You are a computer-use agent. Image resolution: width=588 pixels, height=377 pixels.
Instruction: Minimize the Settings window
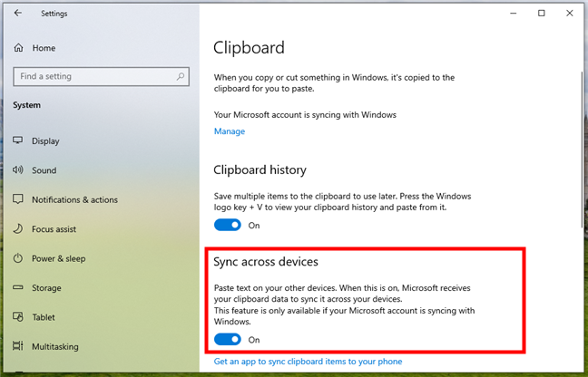tap(514, 13)
